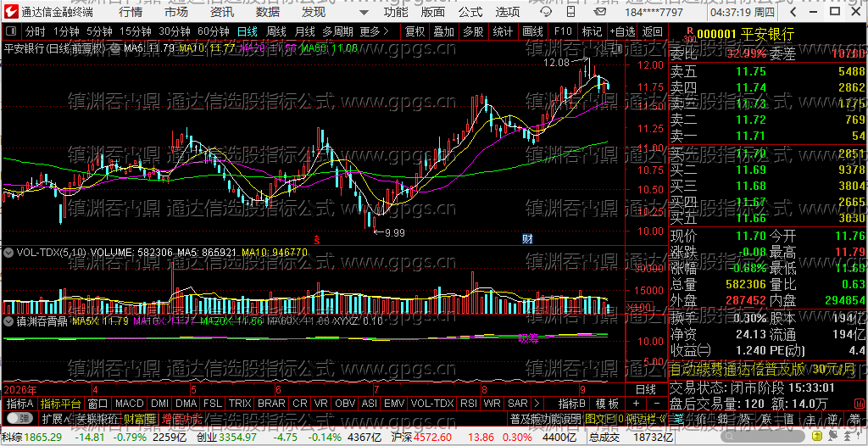The image size is (868, 446).
Task: Select the MACD indicator tab
Action: click(x=129, y=404)
